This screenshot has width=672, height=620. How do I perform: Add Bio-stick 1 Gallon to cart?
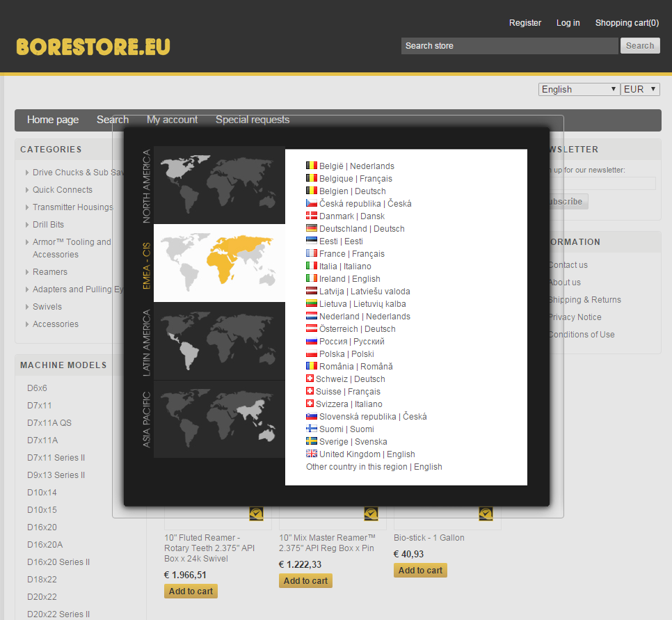tap(420, 571)
